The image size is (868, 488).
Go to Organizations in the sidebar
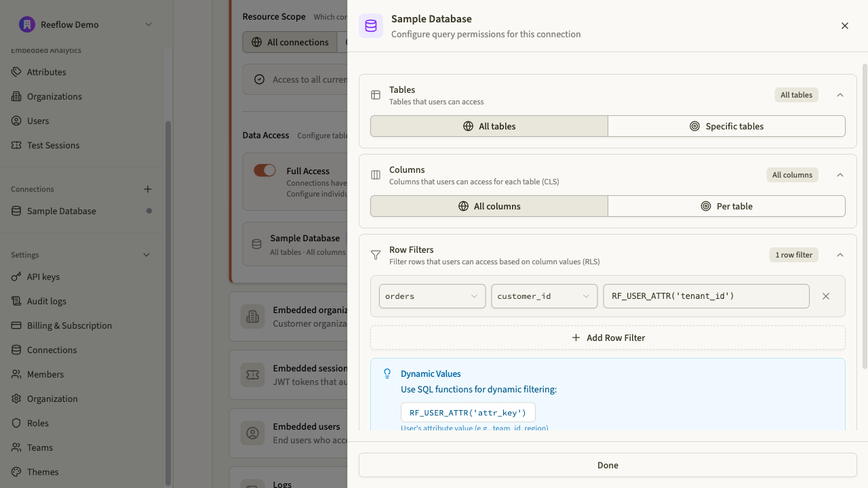(x=54, y=96)
